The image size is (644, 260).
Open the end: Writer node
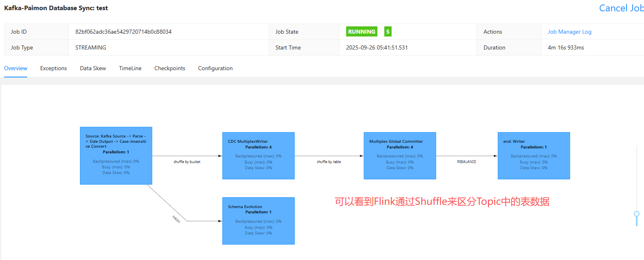pos(534,156)
